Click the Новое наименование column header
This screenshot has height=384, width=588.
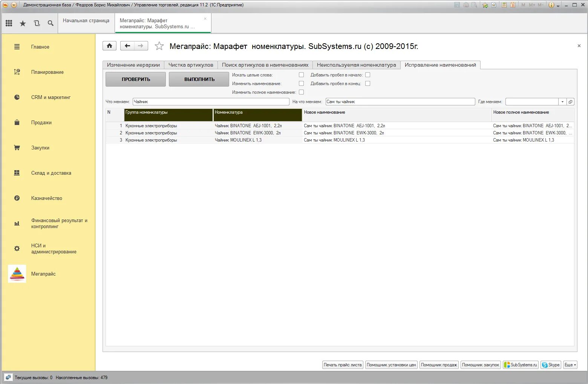[x=397, y=115]
